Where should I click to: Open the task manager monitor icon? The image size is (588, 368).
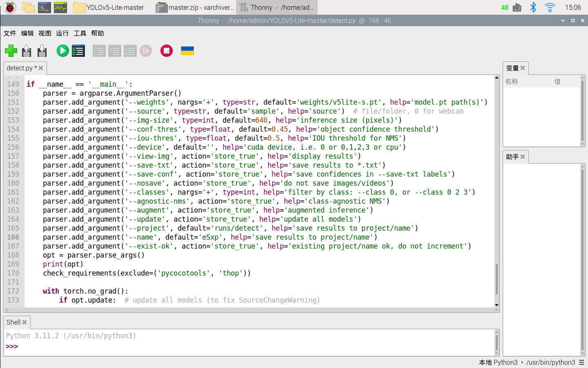(x=60, y=7)
